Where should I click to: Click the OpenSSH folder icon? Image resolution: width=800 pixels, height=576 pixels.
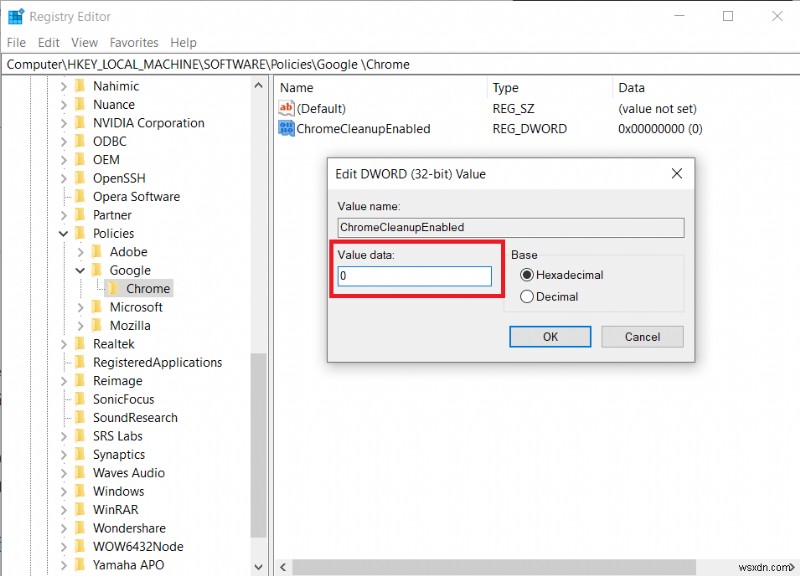click(x=80, y=178)
